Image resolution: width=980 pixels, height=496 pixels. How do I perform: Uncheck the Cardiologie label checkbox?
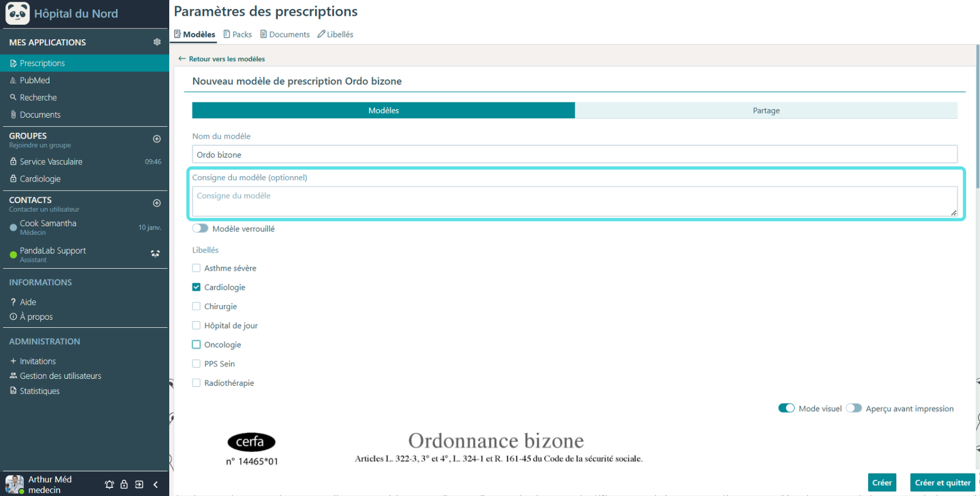(x=196, y=287)
